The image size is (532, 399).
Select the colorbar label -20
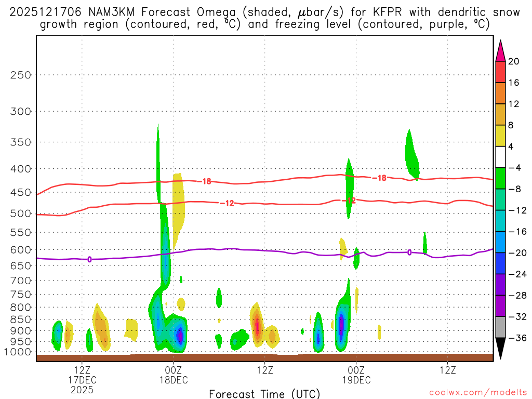517,253
